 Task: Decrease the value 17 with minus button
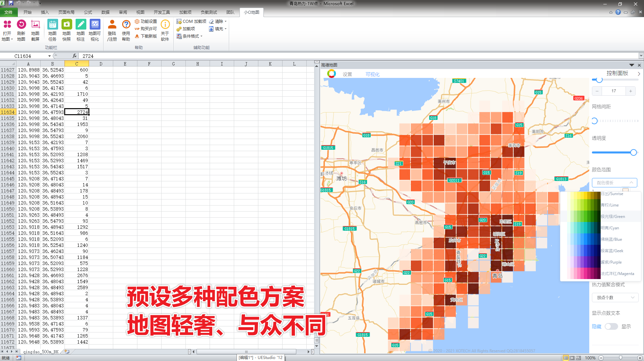(597, 91)
